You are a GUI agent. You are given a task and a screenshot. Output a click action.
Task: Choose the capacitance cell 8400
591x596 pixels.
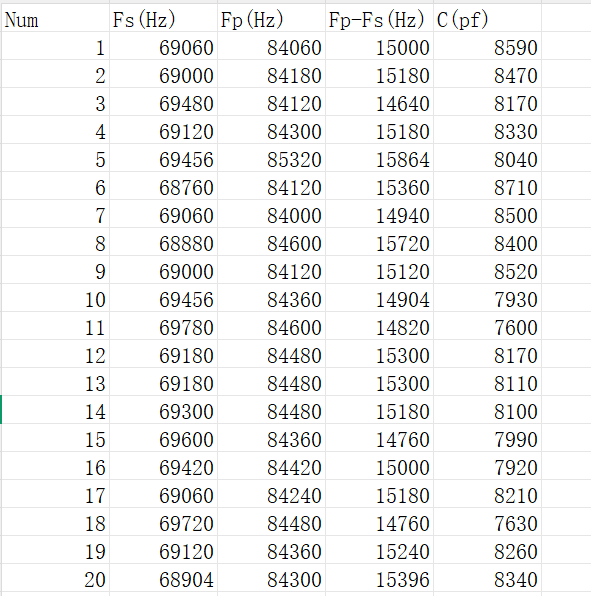[x=487, y=242]
